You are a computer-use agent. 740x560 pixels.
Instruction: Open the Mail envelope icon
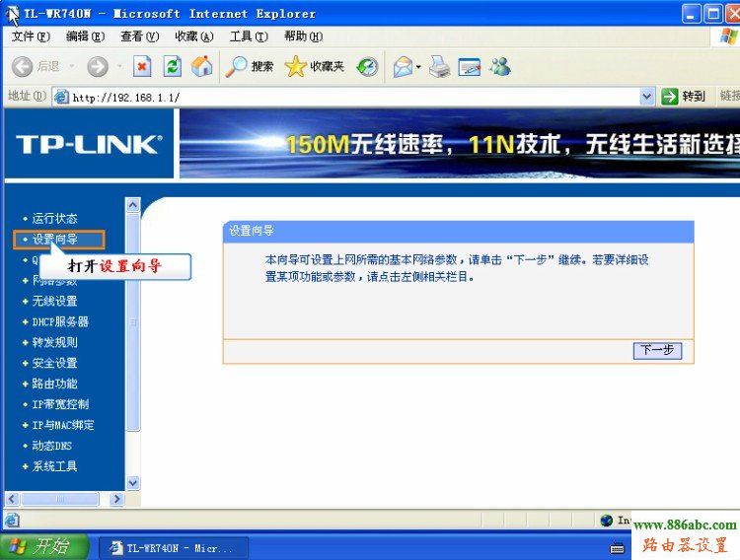(403, 66)
